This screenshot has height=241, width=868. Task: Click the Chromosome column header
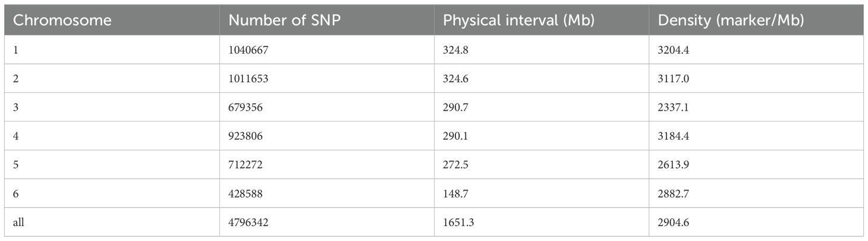pos(62,20)
